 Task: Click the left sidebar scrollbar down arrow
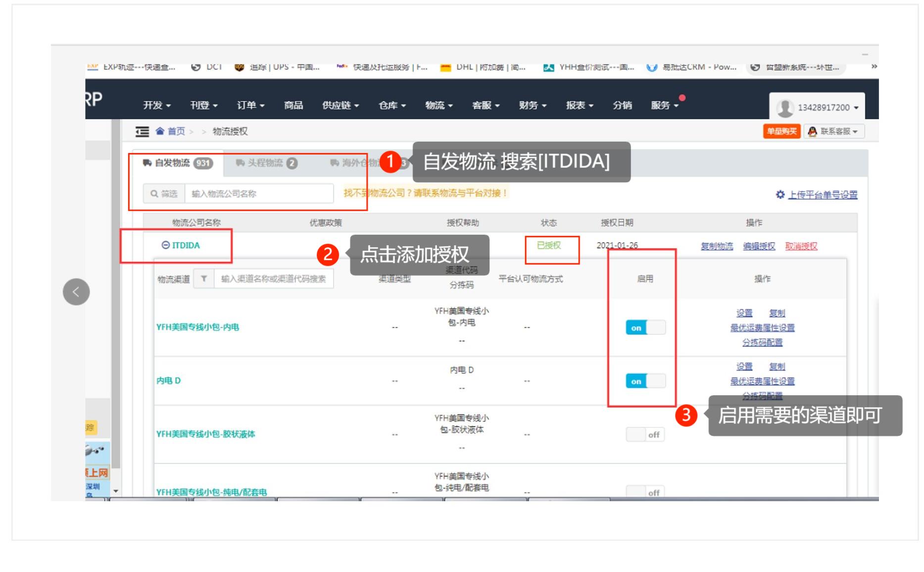click(x=116, y=491)
